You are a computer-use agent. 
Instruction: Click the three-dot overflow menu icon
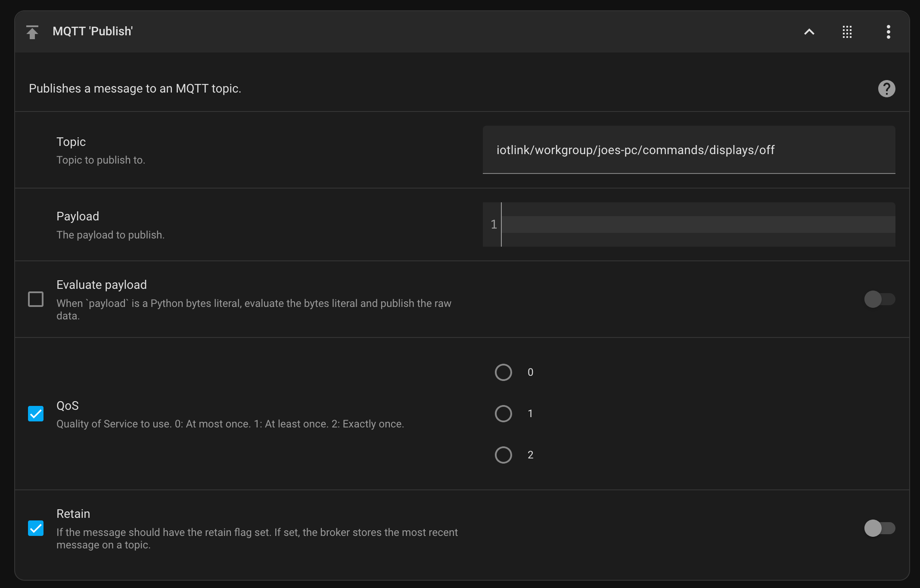[888, 32]
